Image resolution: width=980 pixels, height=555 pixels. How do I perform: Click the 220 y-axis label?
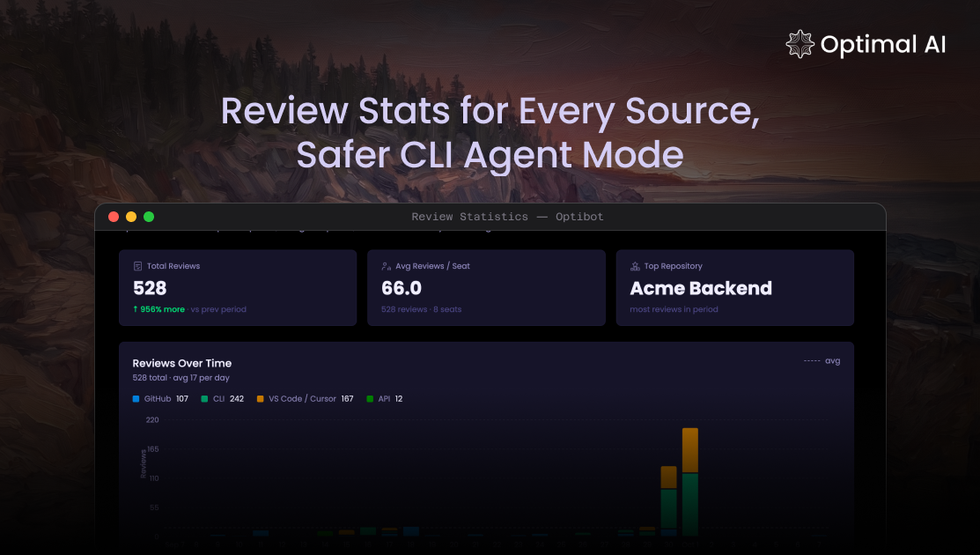pos(152,420)
